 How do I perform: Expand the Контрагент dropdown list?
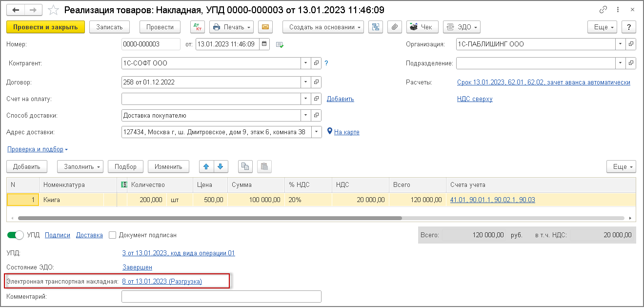[306, 63]
